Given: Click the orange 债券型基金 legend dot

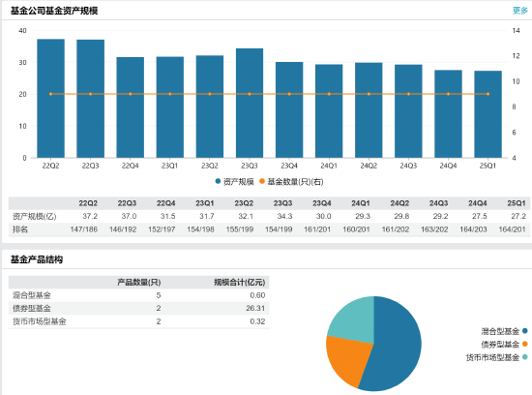Looking at the screenshot, I should pos(525,344).
